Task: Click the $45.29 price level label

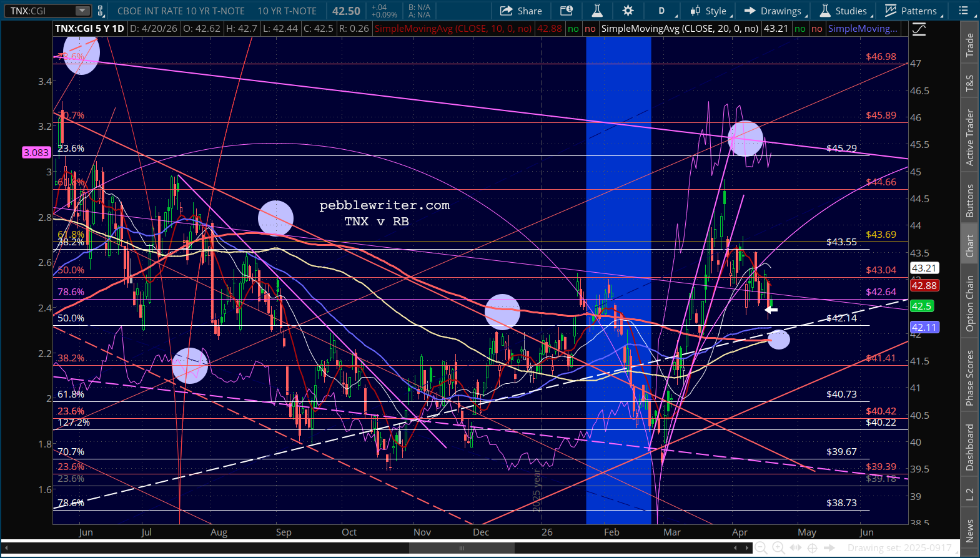Action: coord(841,149)
